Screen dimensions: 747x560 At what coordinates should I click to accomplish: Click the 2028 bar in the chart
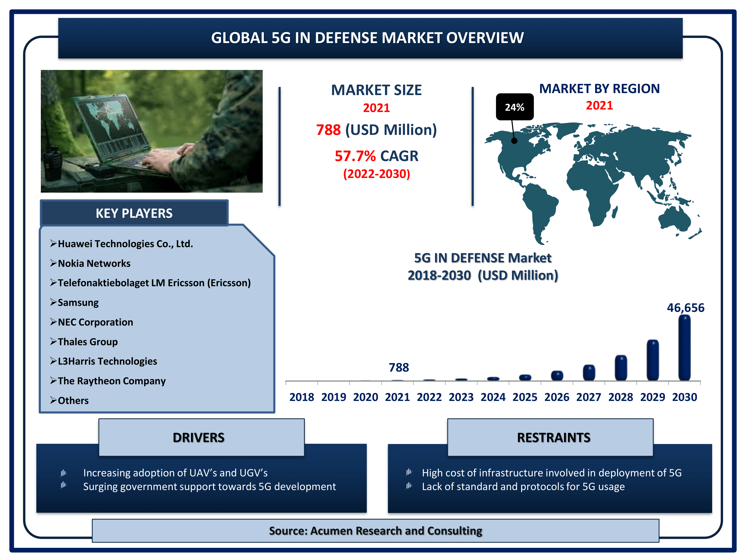click(x=621, y=368)
